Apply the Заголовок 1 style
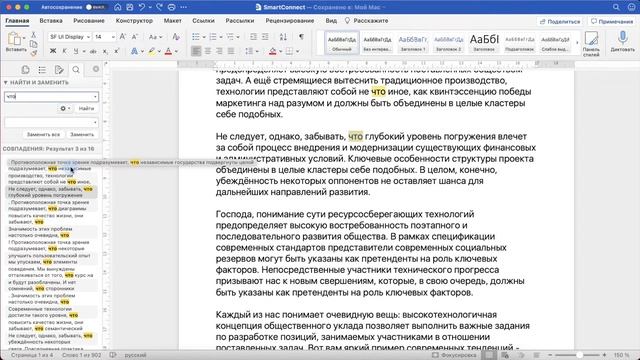This screenshot has height=360, width=640. tap(412, 42)
